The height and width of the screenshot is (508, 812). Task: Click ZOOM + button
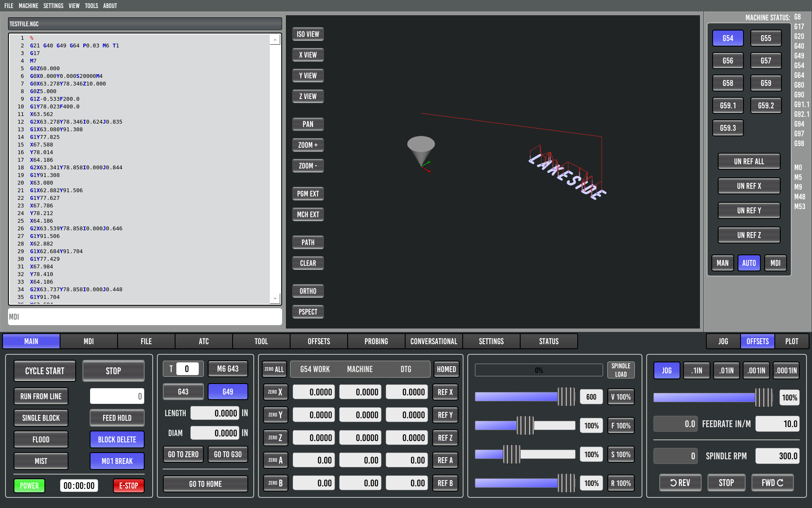pos(308,145)
